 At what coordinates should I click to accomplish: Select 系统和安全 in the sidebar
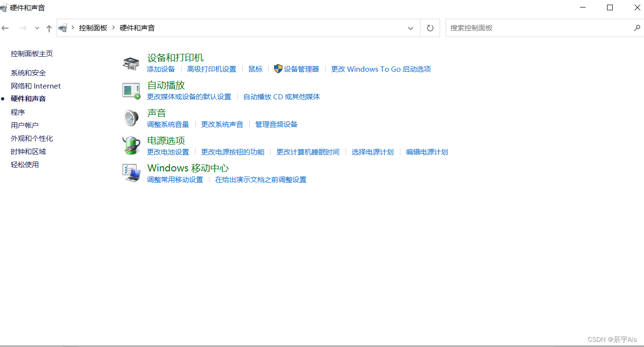coord(29,73)
